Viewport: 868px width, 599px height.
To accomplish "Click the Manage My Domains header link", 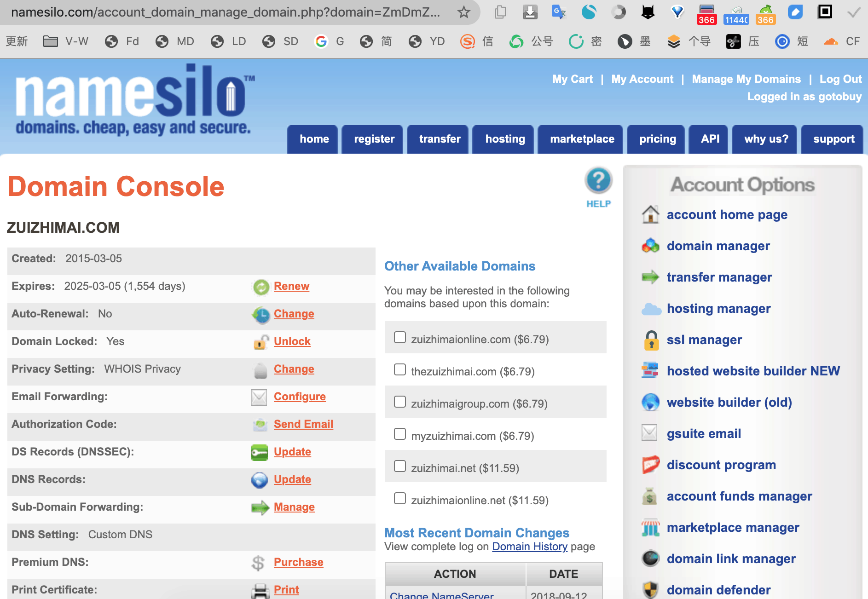I will point(746,79).
